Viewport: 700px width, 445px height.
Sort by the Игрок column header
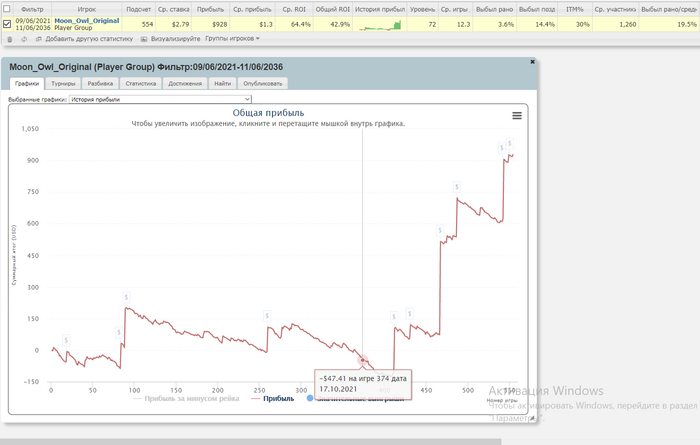(x=87, y=9)
